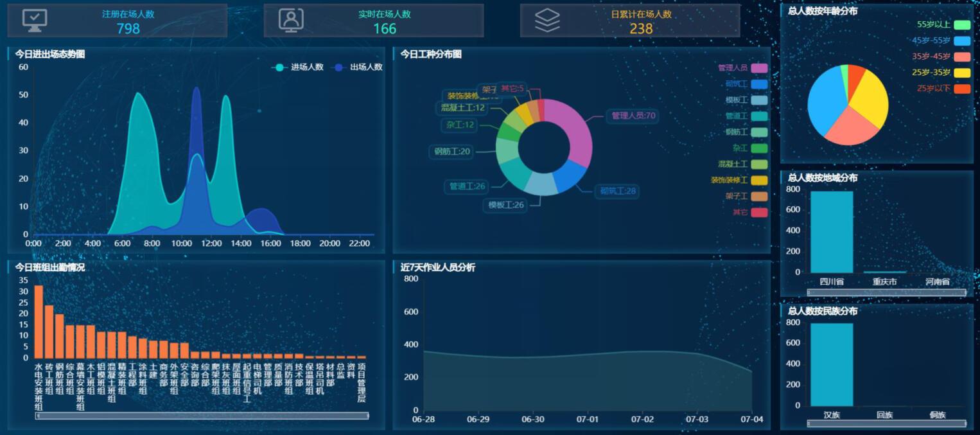Toggle the 进场人数 series in the line chart legend
980x435 pixels.
tap(297, 67)
